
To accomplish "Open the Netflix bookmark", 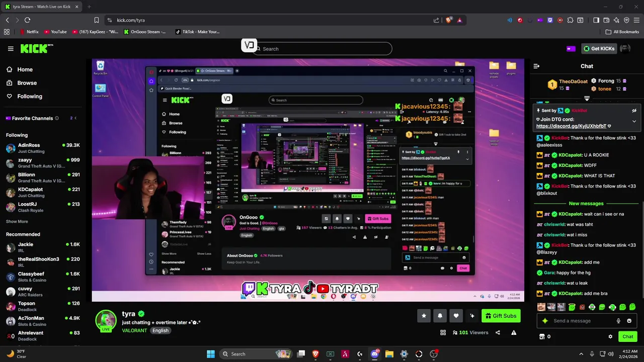I will pos(29,32).
